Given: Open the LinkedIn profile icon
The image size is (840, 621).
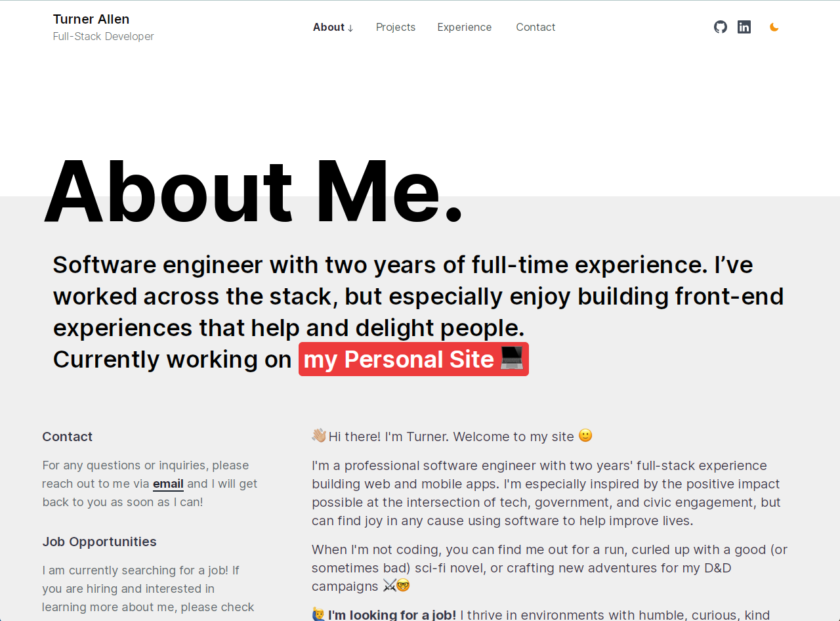Looking at the screenshot, I should tap(744, 27).
